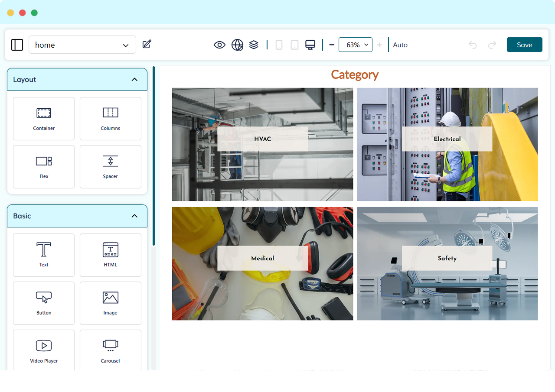555x392 pixels.
Task: Click the Auto zoom label
Action: (x=400, y=45)
